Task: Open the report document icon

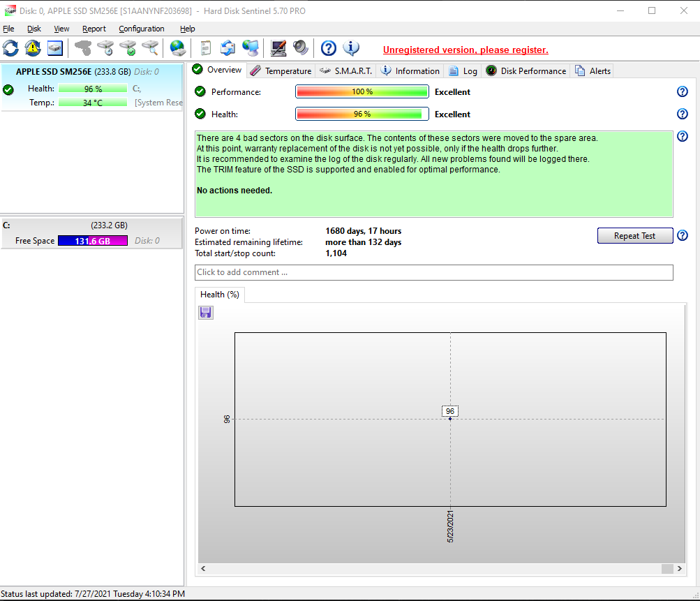Action: (204, 48)
